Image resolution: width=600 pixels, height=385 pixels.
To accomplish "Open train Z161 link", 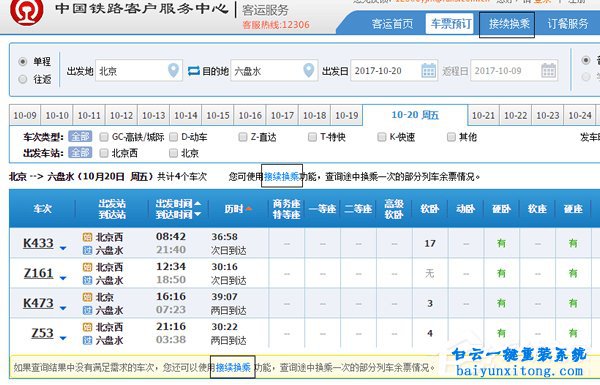I will 38,273.
